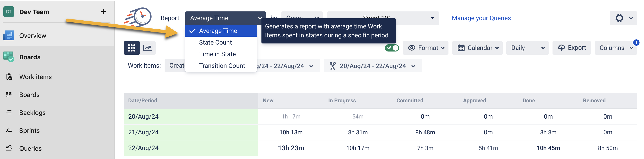Select State Count report option

point(215,42)
